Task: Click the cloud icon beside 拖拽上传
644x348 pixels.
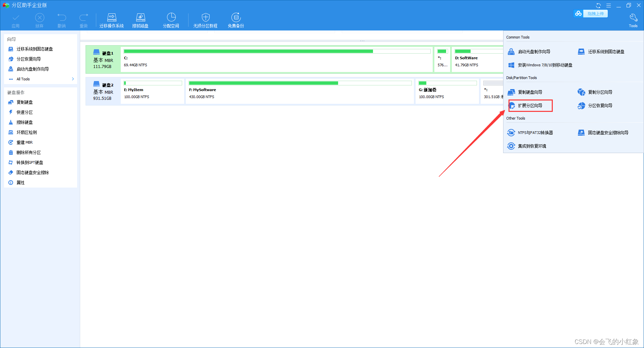Action: (x=578, y=13)
